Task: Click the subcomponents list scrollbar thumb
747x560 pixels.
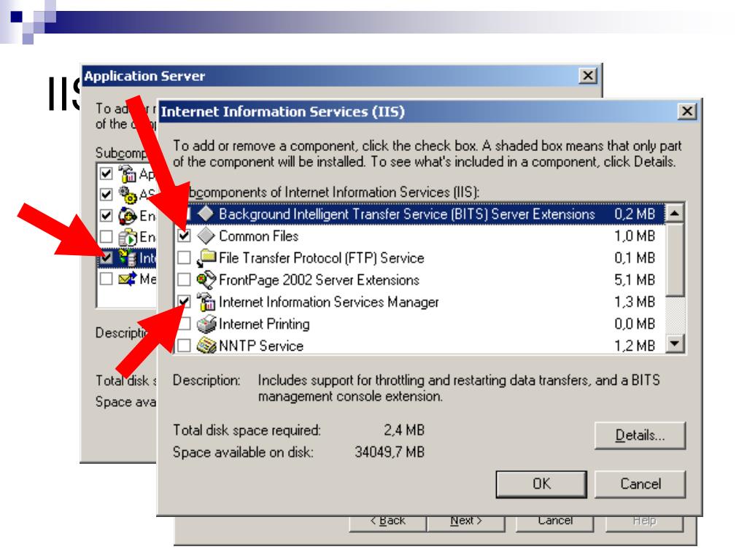Action: (675, 259)
